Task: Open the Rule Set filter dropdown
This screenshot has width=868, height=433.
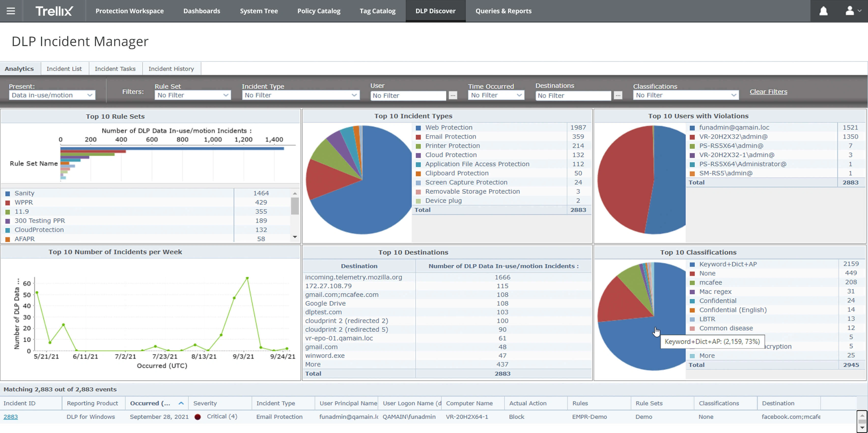Action: coord(193,95)
